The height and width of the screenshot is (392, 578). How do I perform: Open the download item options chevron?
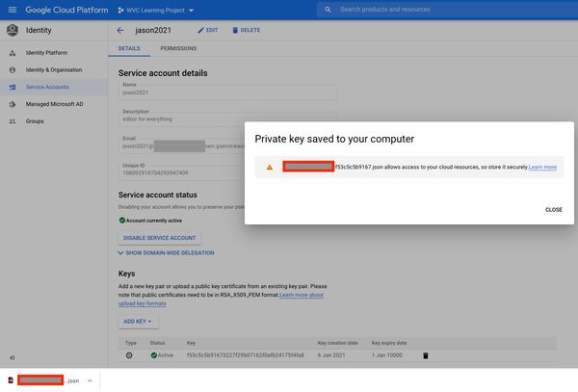[90, 380]
